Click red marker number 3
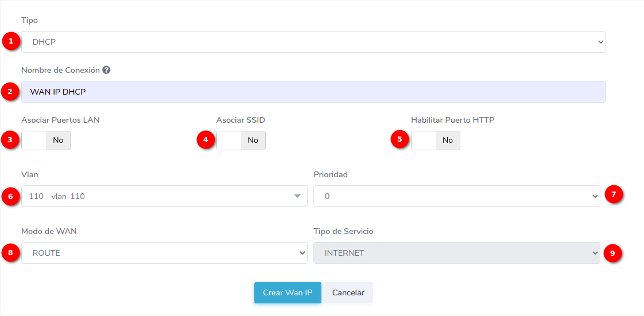 10,140
